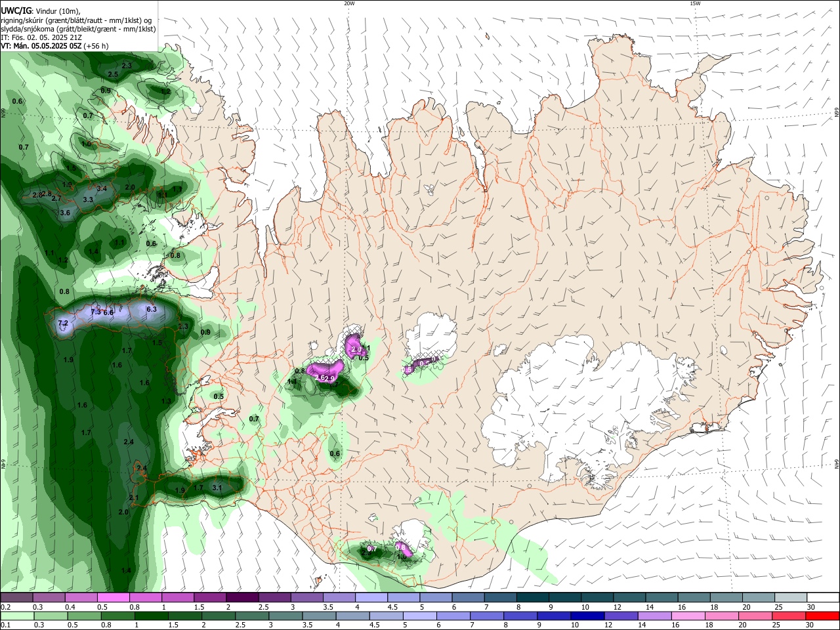Click the '7.2' precipitation value
Viewport: 840px width, 630px height.
[63, 324]
